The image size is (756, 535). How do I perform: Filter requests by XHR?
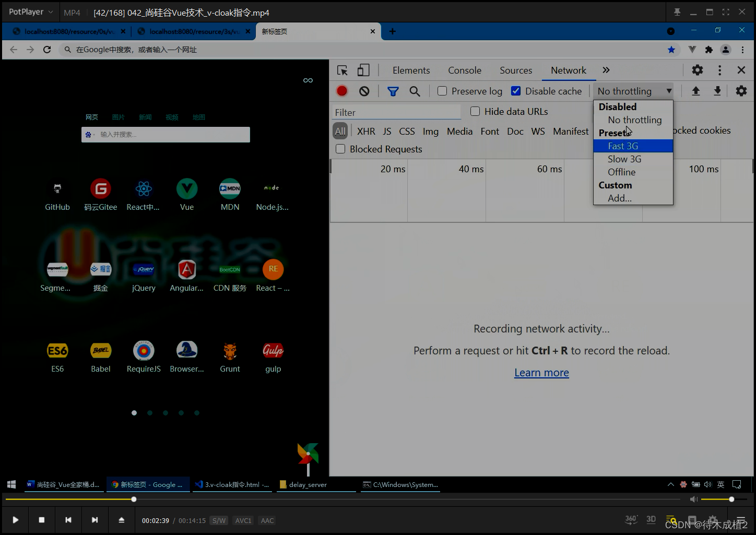366,131
